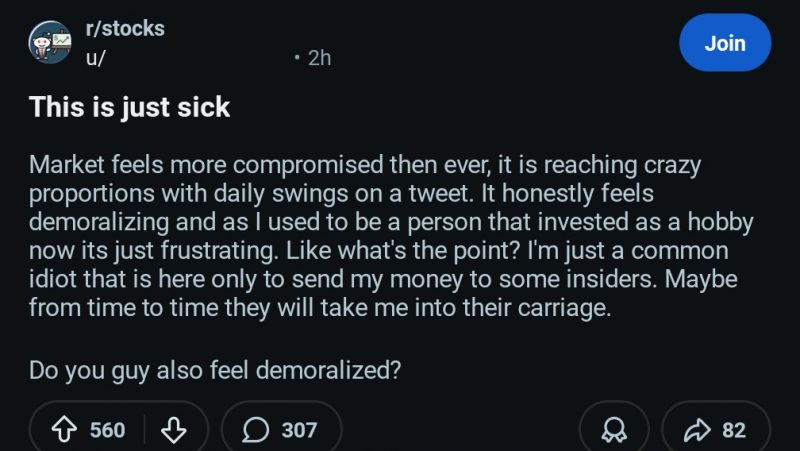Click the comment bubble icon
Image resolution: width=800 pixels, height=451 pixels.
pos(257,430)
